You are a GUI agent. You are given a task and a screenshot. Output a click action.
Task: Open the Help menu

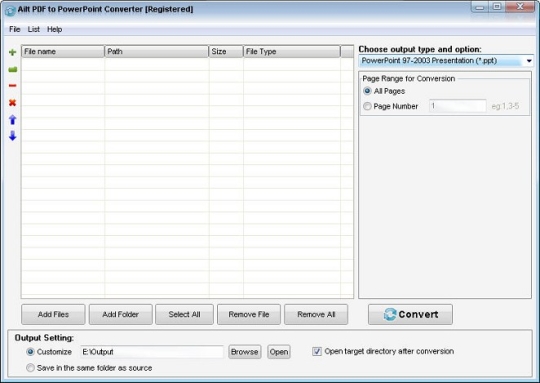pos(54,29)
